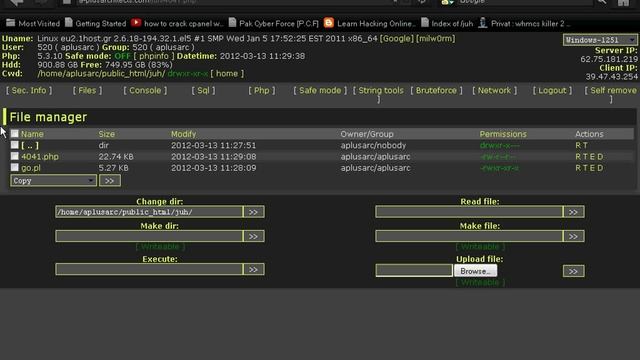The image size is (640, 360).
Task: Click the Make file input field
Action: [469, 236]
